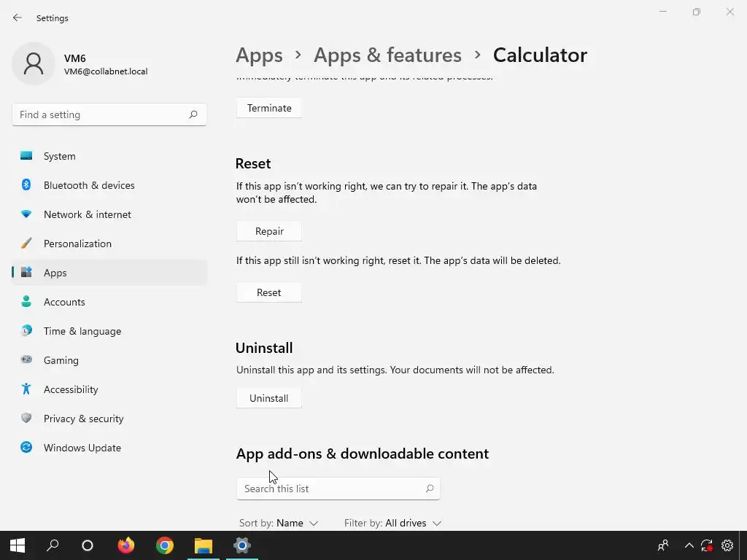Screen dimensions: 747x560
Task: Select Apps in the sidebar
Action: coord(109,273)
